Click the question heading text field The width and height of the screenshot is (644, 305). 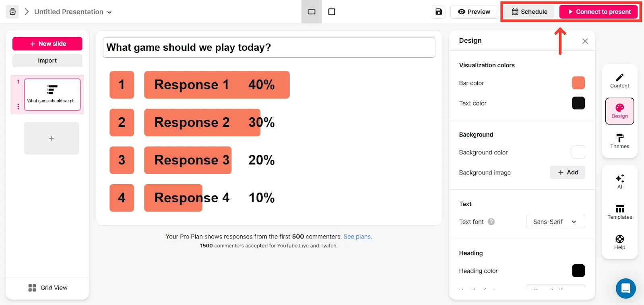[x=269, y=48]
